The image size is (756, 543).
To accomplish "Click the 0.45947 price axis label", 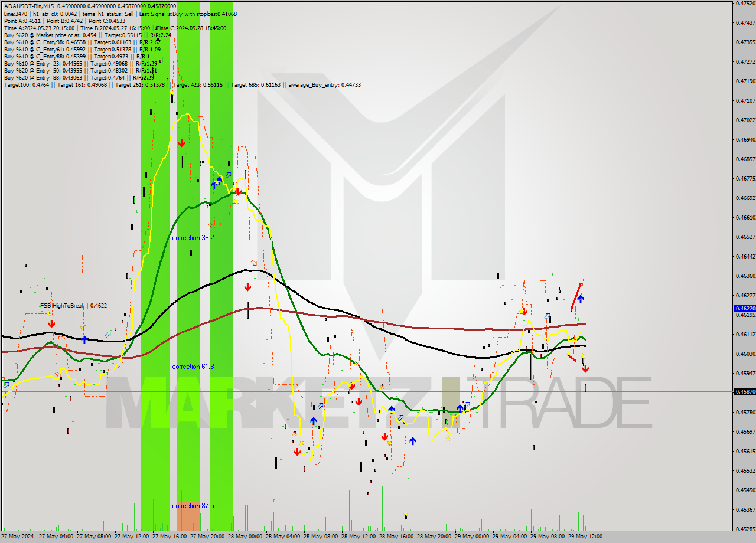I will click(746, 373).
